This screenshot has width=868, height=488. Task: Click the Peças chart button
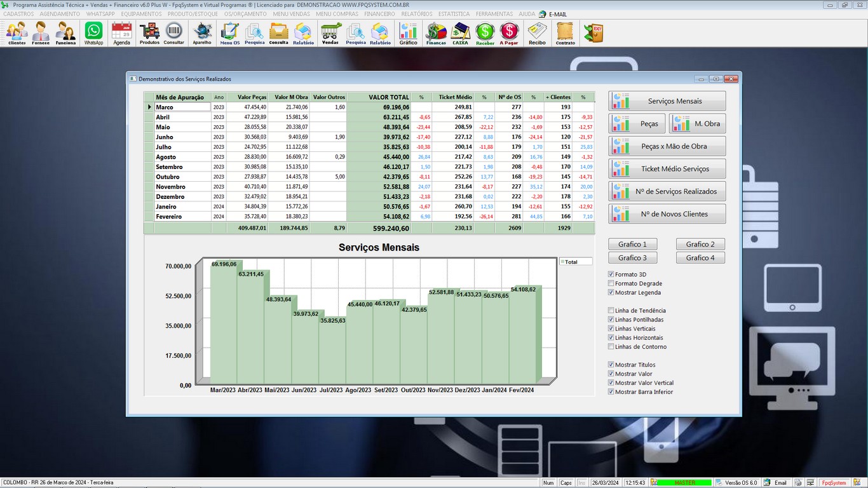637,124
